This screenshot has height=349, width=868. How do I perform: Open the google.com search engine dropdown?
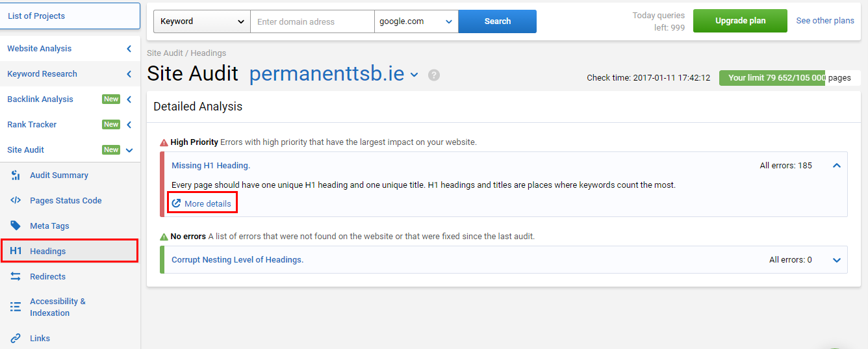click(x=416, y=21)
